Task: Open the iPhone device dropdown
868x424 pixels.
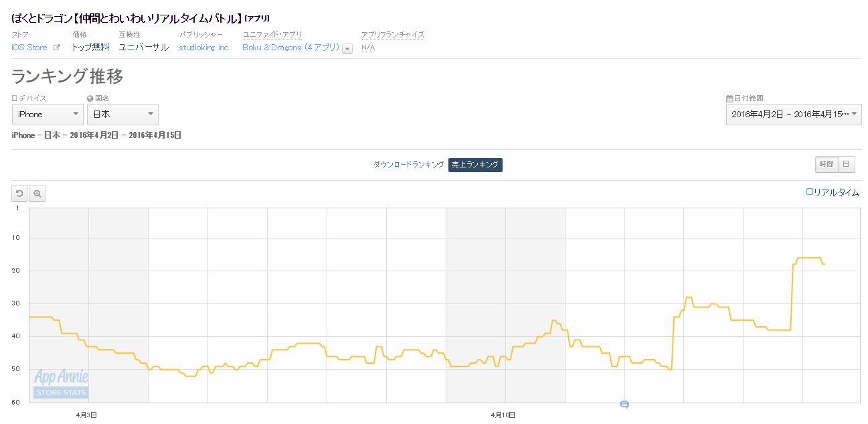Action: [48, 115]
